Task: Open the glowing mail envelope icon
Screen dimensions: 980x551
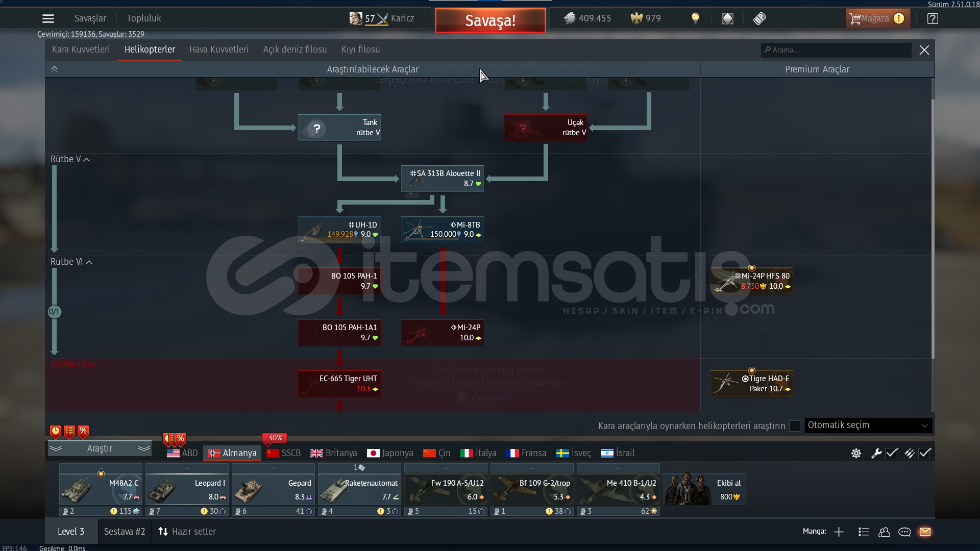Action: pos(925,532)
